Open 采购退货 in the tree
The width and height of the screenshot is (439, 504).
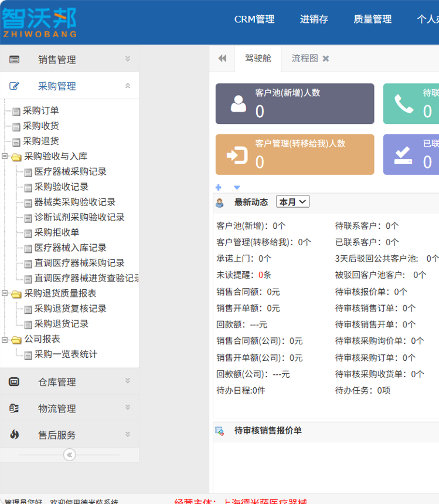tap(41, 141)
